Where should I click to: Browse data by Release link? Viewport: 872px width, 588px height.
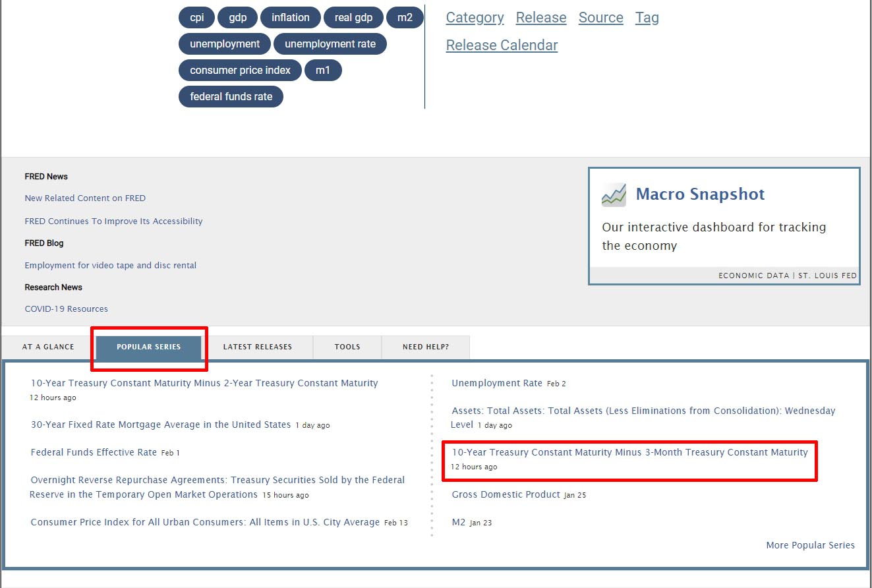tap(541, 18)
